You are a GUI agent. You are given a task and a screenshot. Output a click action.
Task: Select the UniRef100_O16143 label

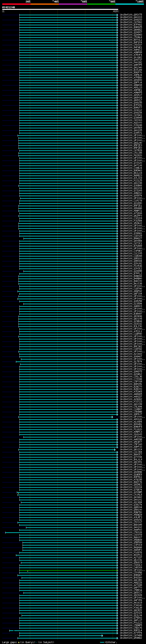(131, 434)
